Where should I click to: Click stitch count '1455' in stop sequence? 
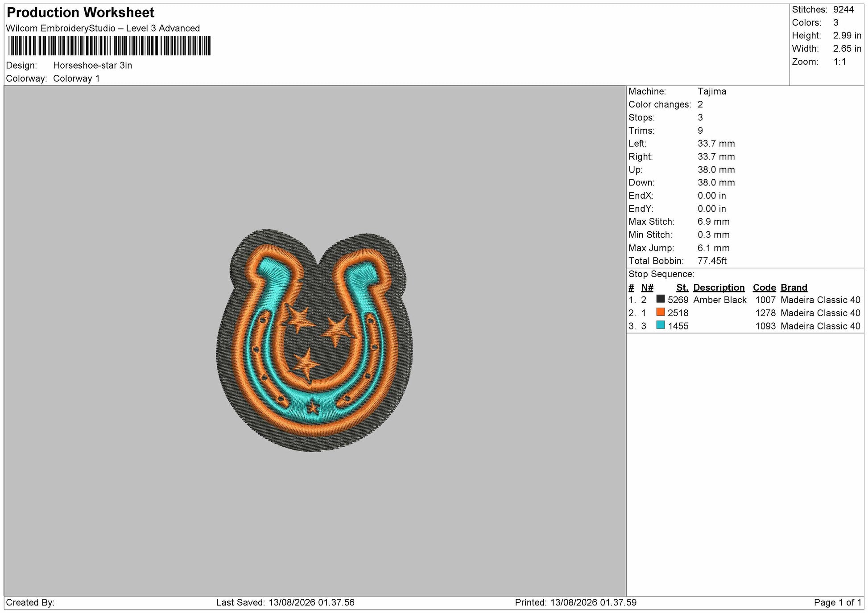click(x=678, y=326)
